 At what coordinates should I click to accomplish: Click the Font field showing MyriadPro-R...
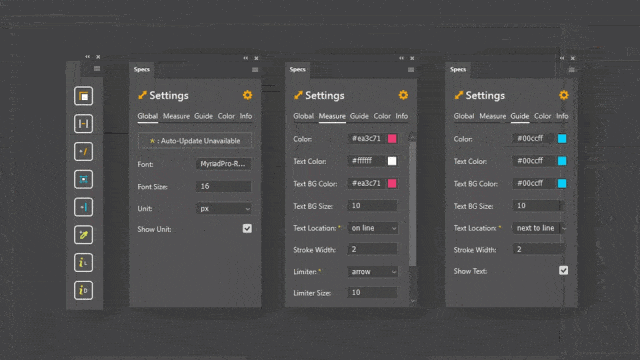(x=224, y=164)
